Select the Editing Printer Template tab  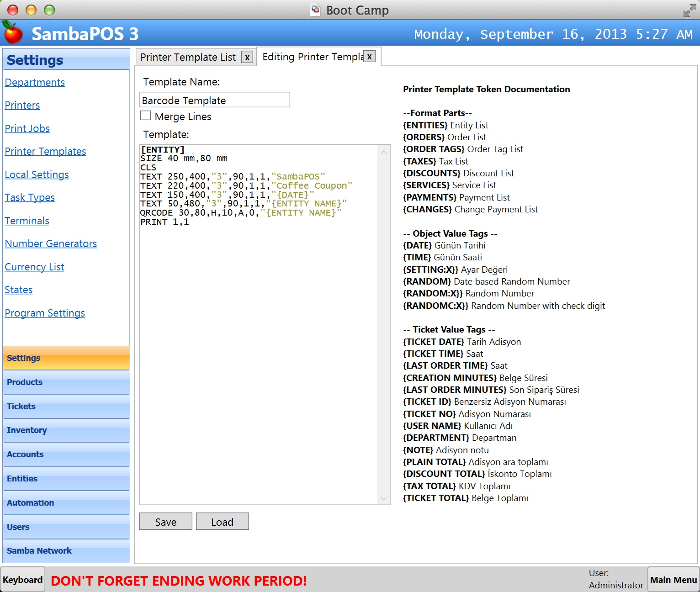click(x=313, y=57)
